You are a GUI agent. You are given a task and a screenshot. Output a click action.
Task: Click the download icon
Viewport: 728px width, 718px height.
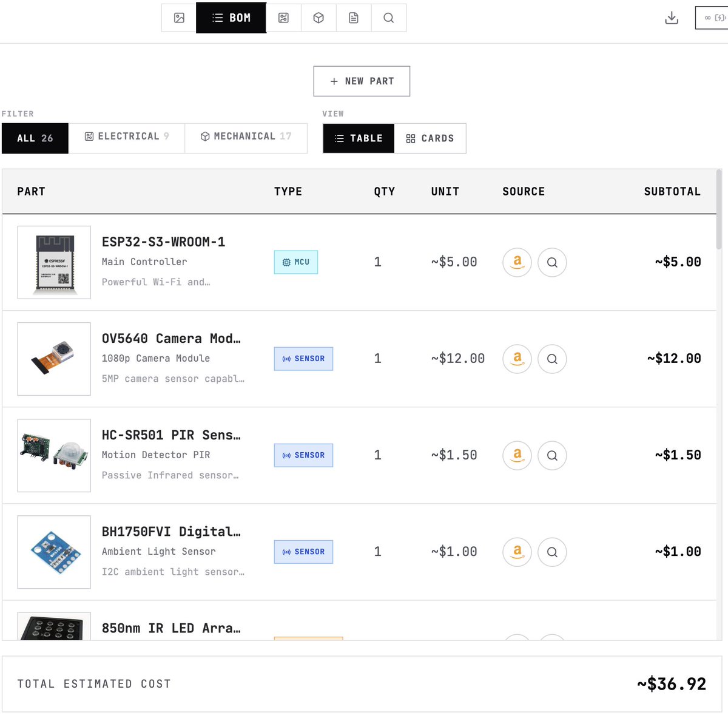click(x=672, y=18)
